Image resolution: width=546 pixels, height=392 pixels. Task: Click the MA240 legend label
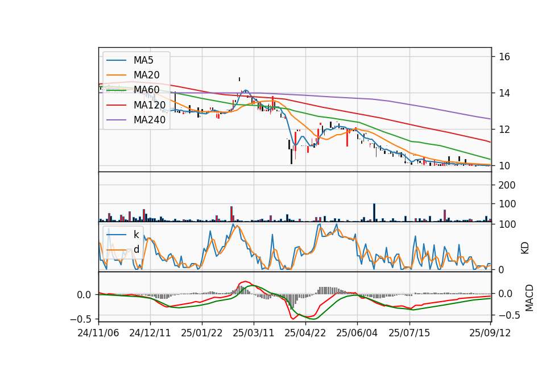(150, 120)
